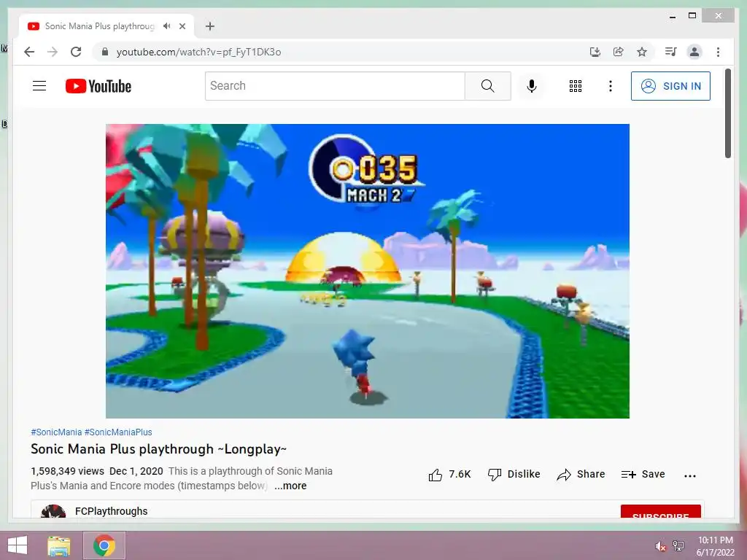
Task: Open the Chrome profile avatar
Action: 694,52
